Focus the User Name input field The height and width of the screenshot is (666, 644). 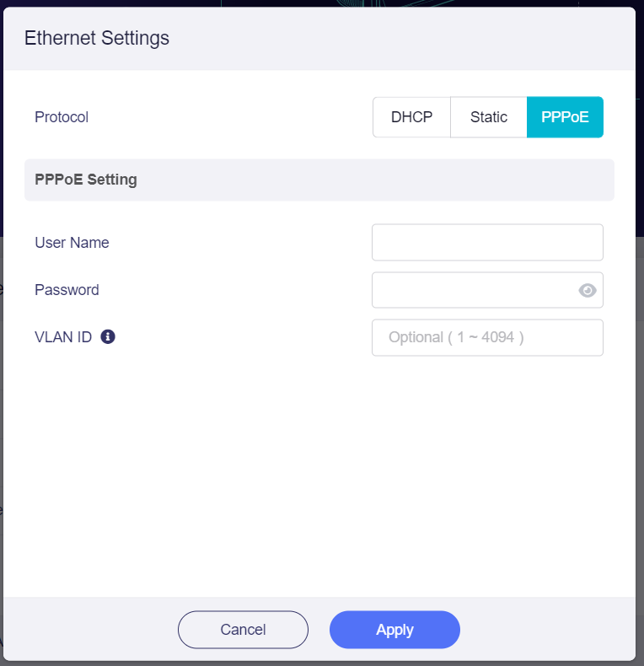click(x=487, y=243)
